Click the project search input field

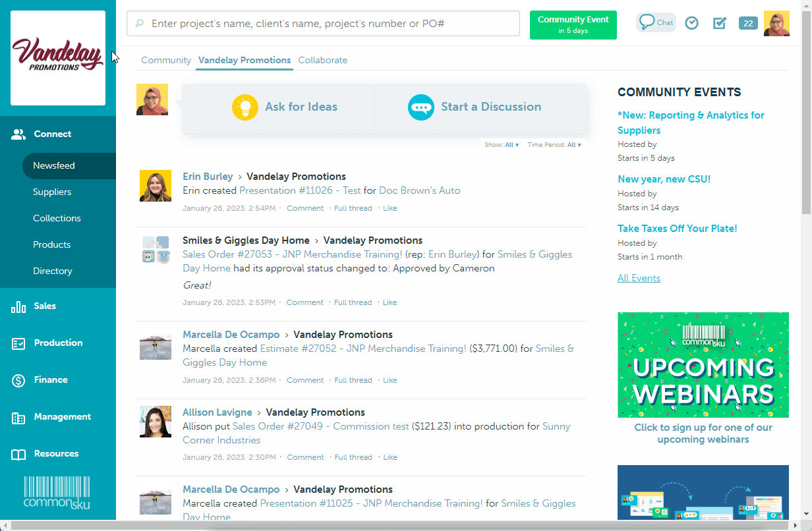coord(323,24)
